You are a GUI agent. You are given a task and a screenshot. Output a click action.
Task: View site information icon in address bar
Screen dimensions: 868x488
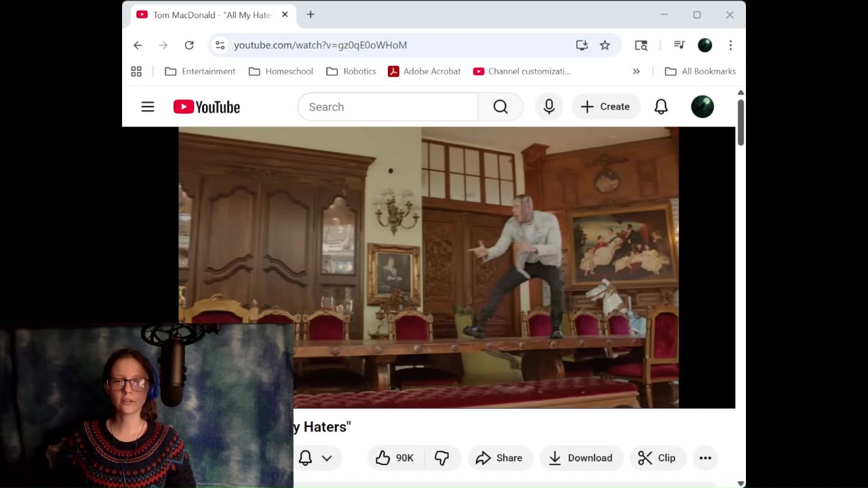(x=220, y=45)
